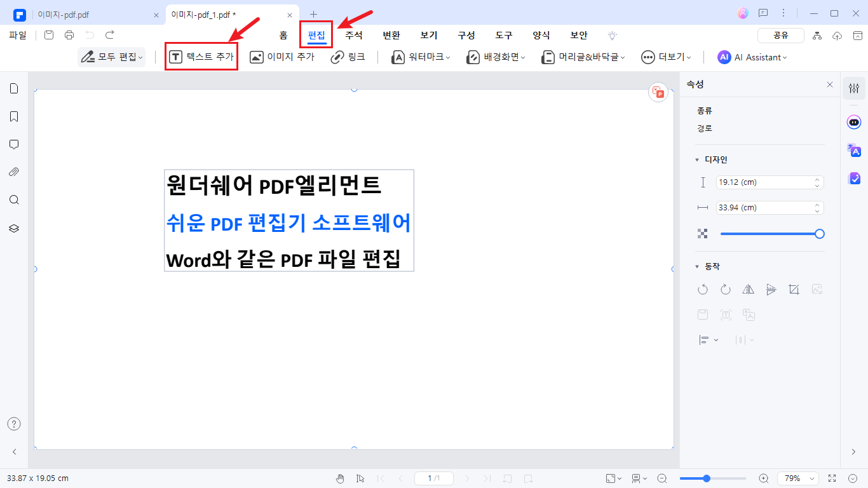Open the checklist icon on right rail
868x488 pixels.
[x=854, y=179]
